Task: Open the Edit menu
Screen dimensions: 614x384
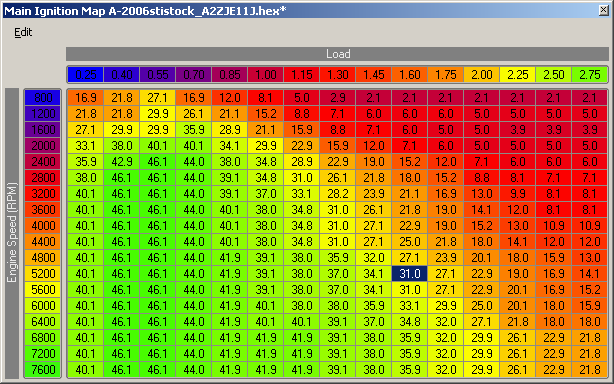Action: 23,32
